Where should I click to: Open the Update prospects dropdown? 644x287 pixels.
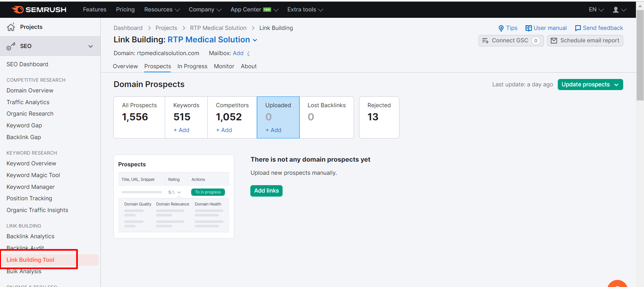pyautogui.click(x=616, y=85)
